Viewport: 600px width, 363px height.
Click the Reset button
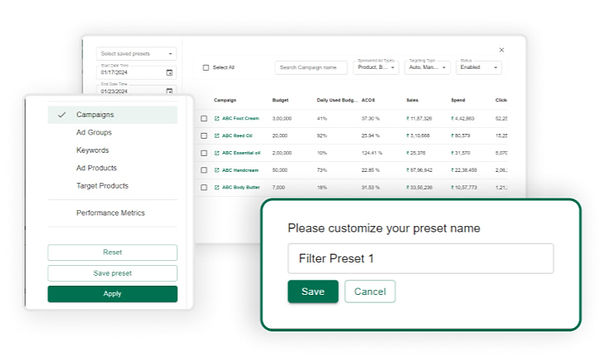coord(112,252)
